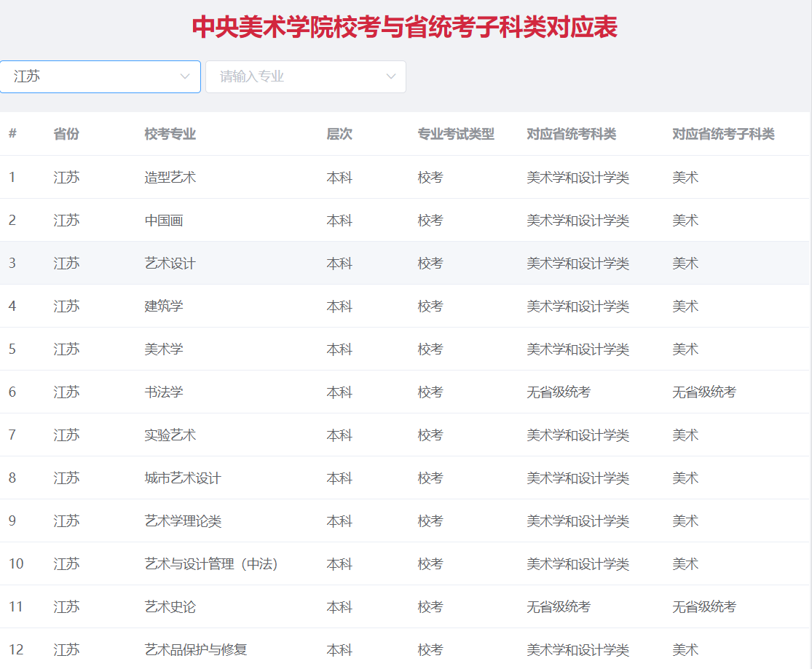The image size is (812, 669).
Task: Click 江苏 province cell in row 1
Action: click(66, 178)
